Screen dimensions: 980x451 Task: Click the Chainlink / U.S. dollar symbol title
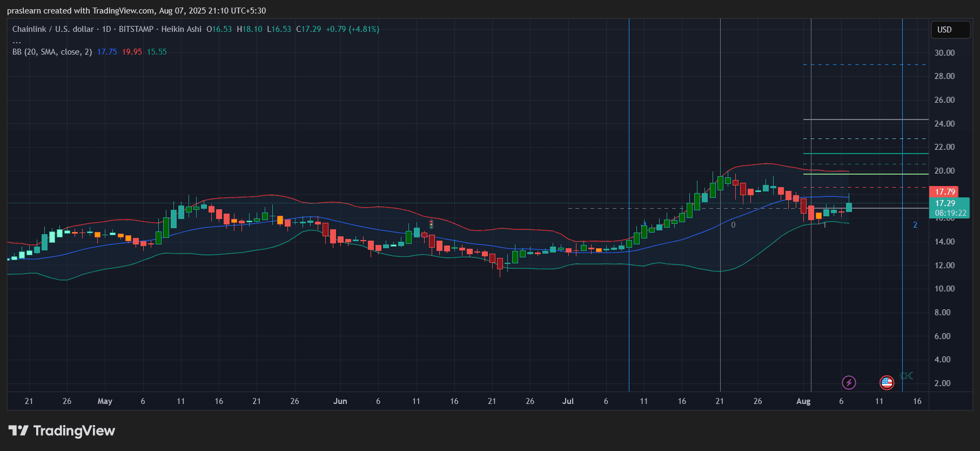click(x=53, y=29)
